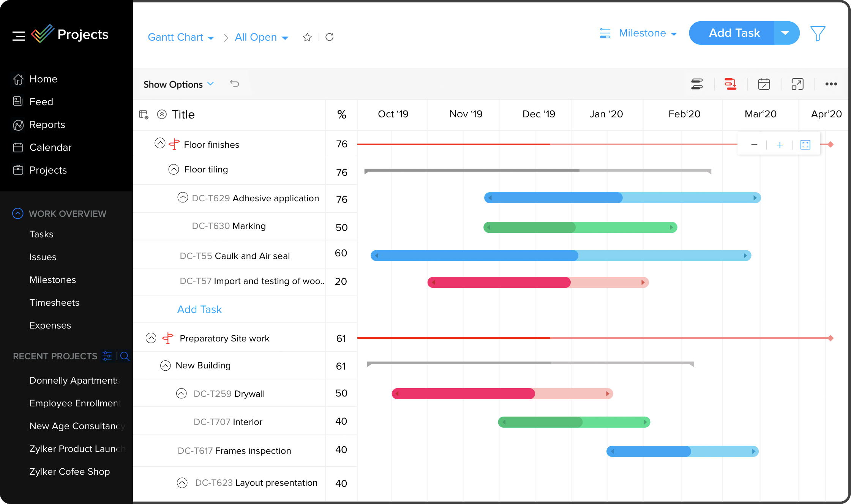
Task: Click the milestone flag icon
Action: [175, 145]
